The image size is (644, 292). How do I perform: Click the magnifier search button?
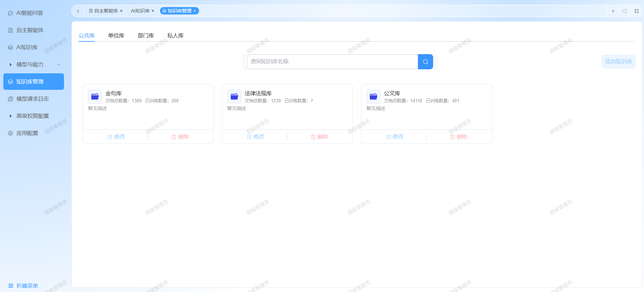tap(425, 62)
